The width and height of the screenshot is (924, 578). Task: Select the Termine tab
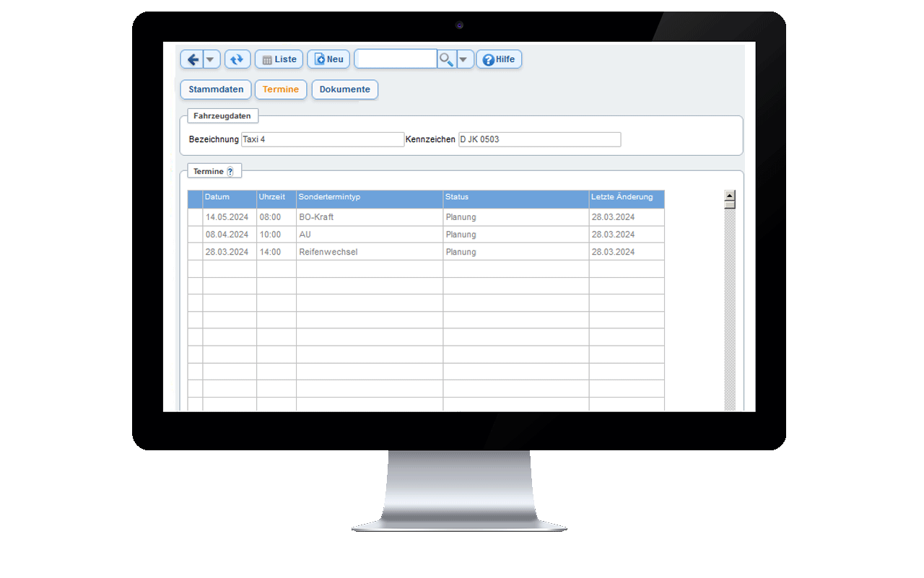coord(281,89)
